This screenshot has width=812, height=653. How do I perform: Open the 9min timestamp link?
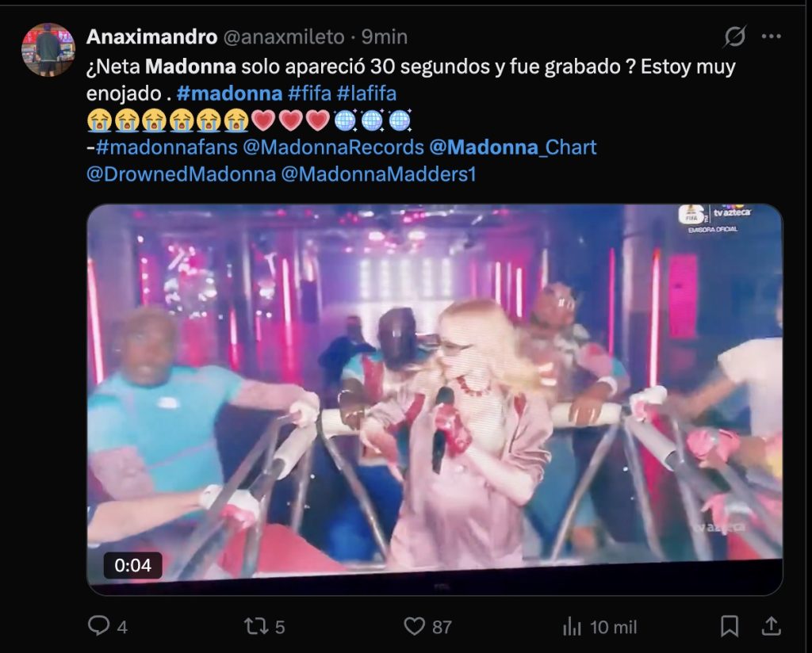point(385,36)
